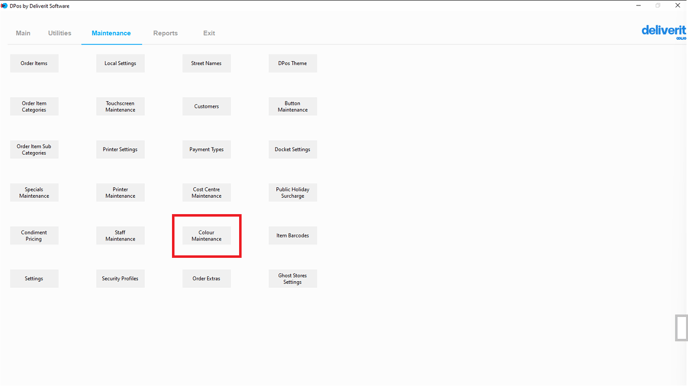Open Local Settings

click(120, 63)
